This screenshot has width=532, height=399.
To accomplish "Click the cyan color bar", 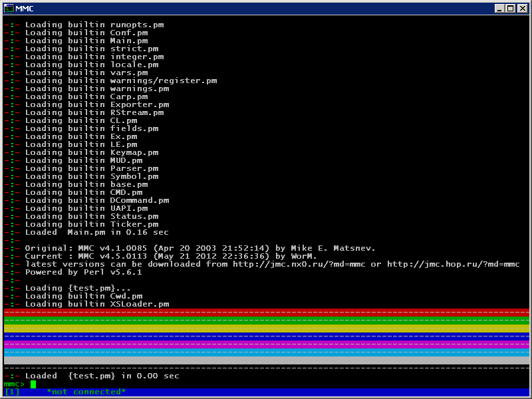I will pyautogui.click(x=266, y=352).
